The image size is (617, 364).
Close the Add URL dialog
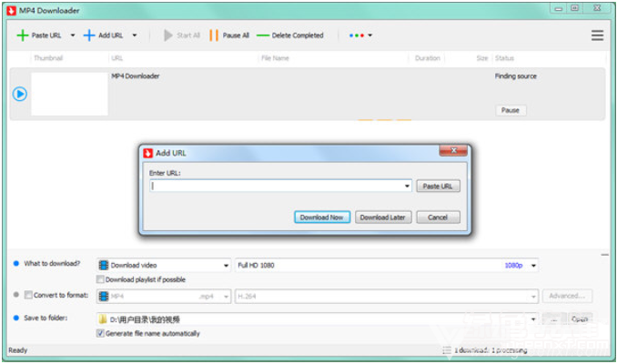(x=453, y=150)
